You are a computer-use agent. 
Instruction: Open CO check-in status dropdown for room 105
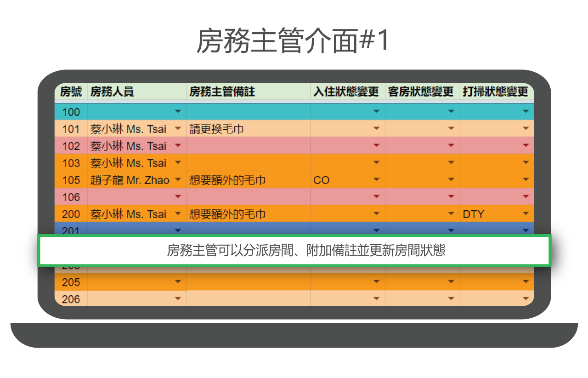pos(377,180)
